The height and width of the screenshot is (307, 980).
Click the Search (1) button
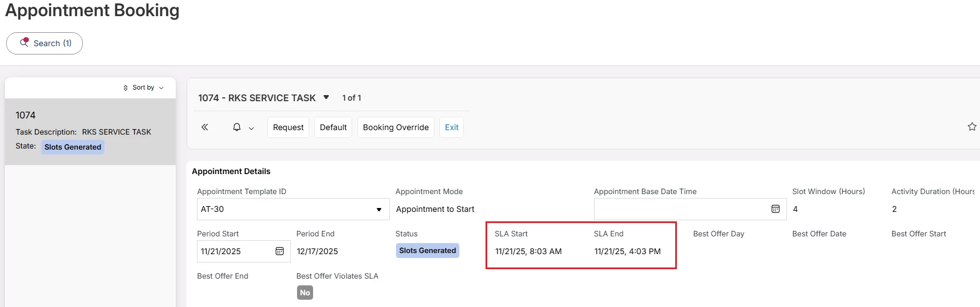[44, 43]
